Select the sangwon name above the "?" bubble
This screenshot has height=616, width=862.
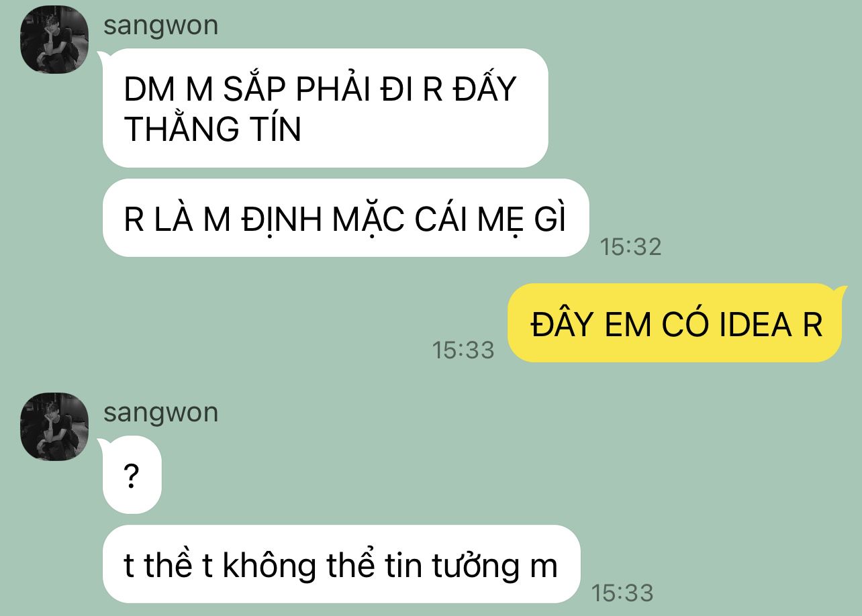[160, 412]
